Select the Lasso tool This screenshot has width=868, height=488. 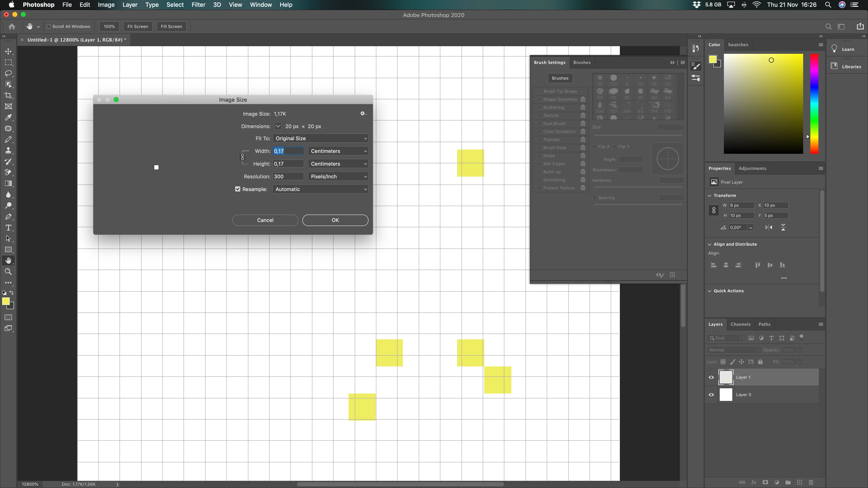pyautogui.click(x=8, y=73)
